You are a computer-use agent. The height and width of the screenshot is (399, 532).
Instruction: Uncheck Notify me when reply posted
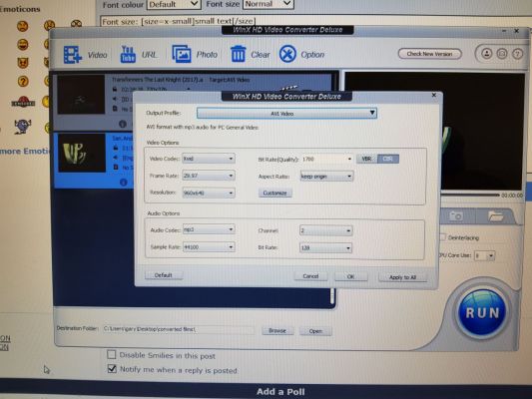pyautogui.click(x=112, y=368)
